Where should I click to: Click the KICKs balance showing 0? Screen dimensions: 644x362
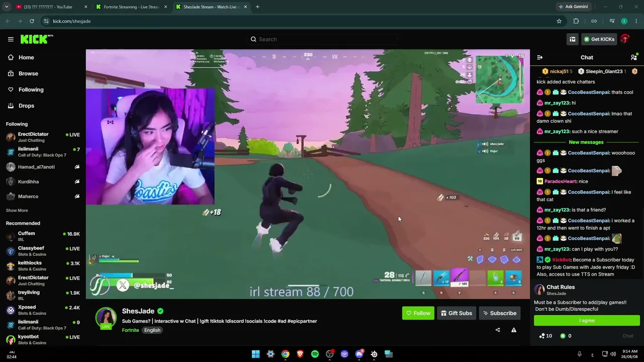coord(566,336)
